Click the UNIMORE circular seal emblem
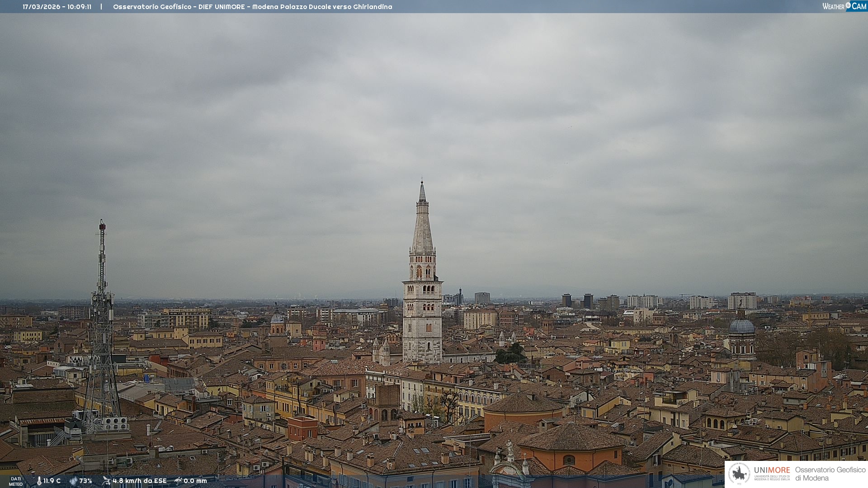The image size is (868, 488). (739, 474)
